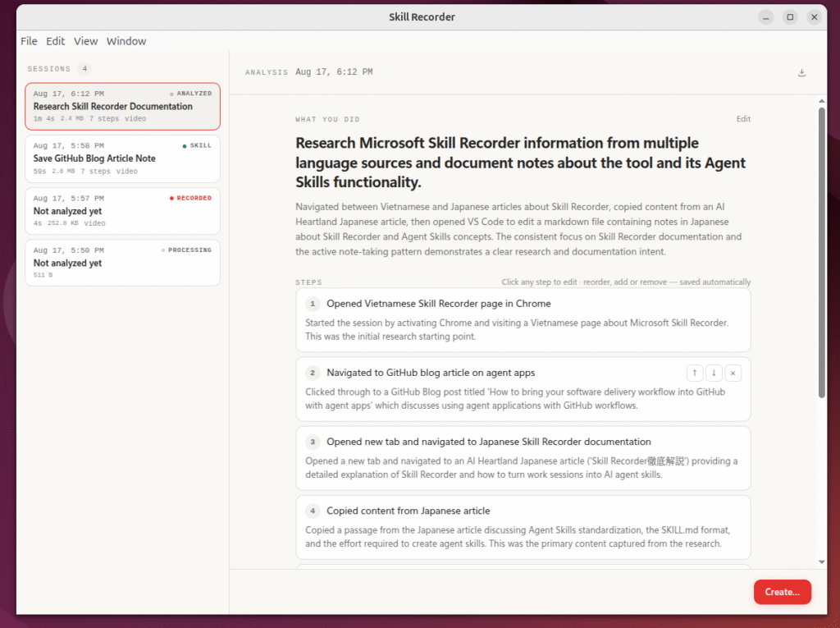Click step 3 description about AI Heartland article
The height and width of the screenshot is (628, 840).
521,468
